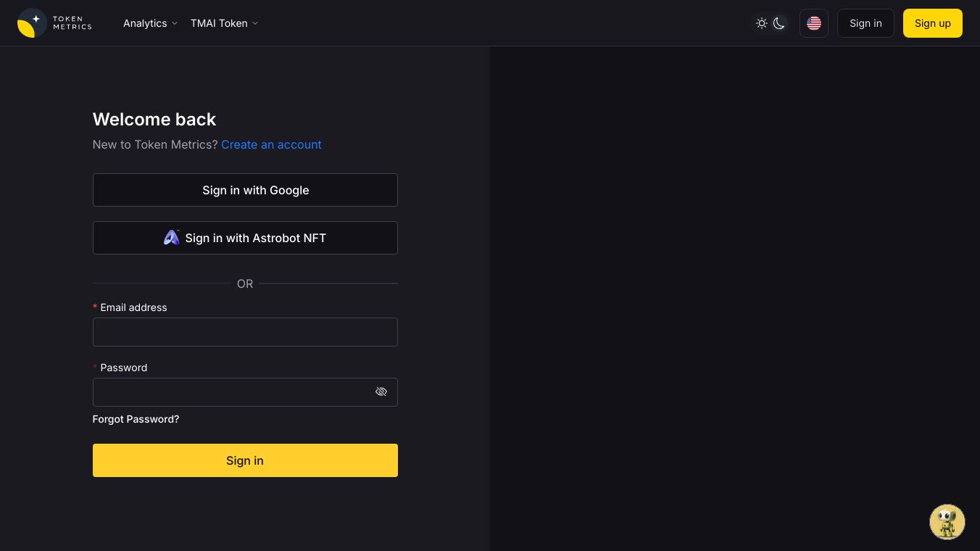Image resolution: width=980 pixels, height=551 pixels.
Task: Open the Analytics menu
Action: pyautogui.click(x=145, y=23)
